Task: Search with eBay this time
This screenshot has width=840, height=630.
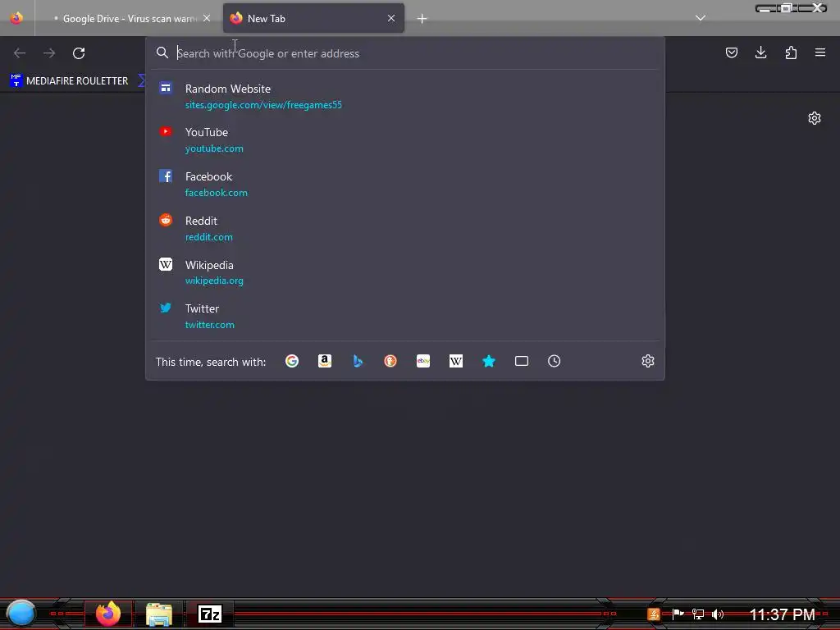Action: tap(423, 361)
